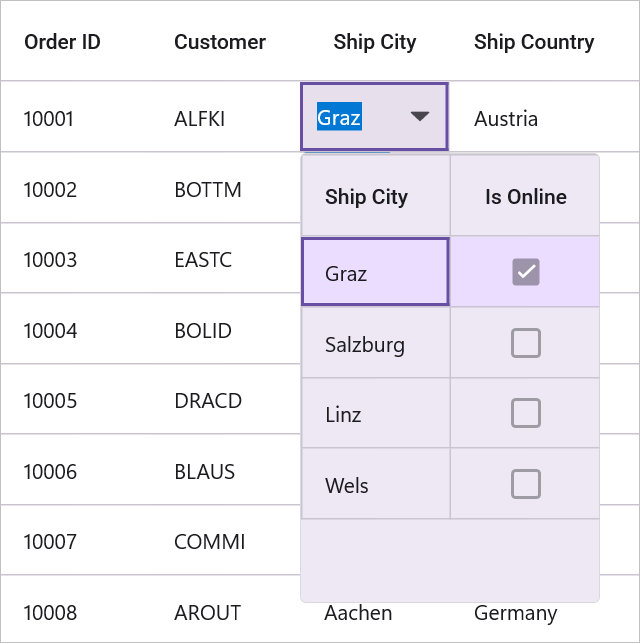This screenshot has height=643, width=640.
Task: Click order 10001 cell
Action: pos(49,119)
